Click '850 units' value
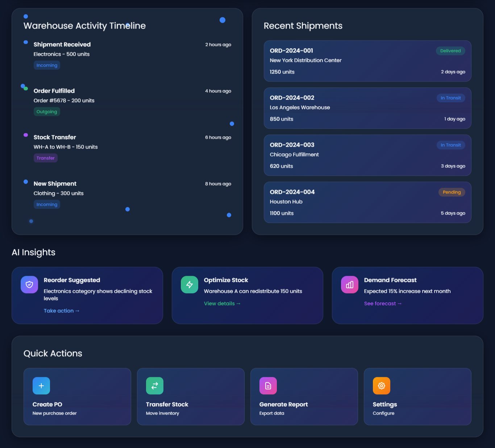Screen dimensions: 495x448 point(282,119)
